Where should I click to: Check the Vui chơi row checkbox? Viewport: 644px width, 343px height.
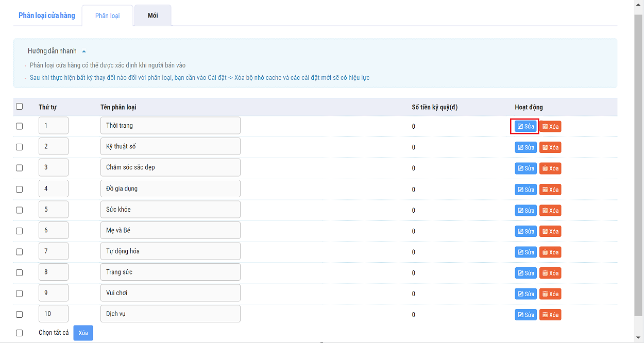[x=20, y=294]
